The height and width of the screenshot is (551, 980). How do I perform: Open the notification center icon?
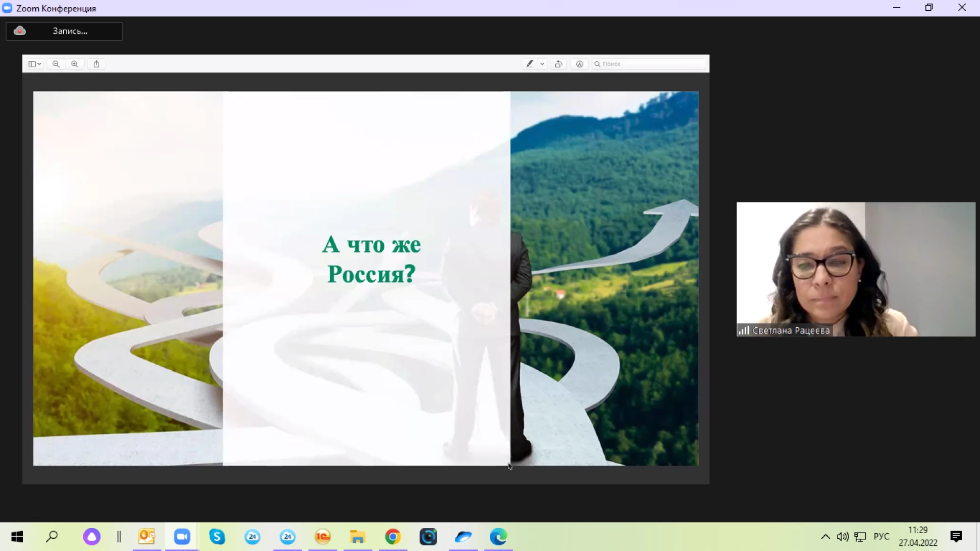click(x=957, y=537)
